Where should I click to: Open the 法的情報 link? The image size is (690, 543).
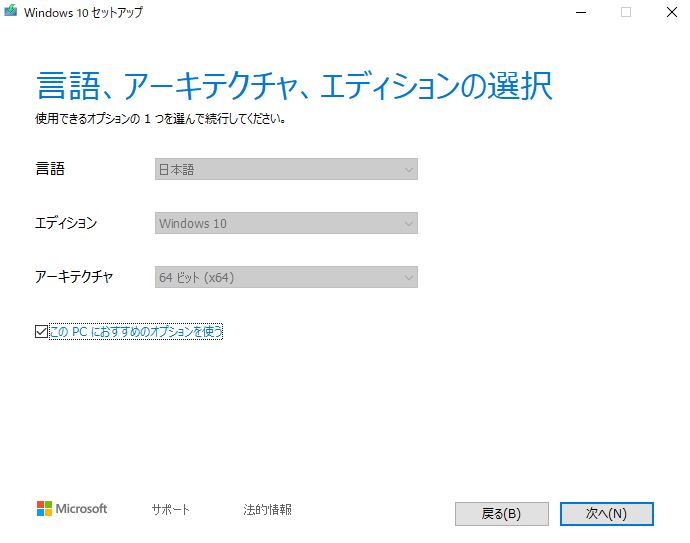[267, 509]
